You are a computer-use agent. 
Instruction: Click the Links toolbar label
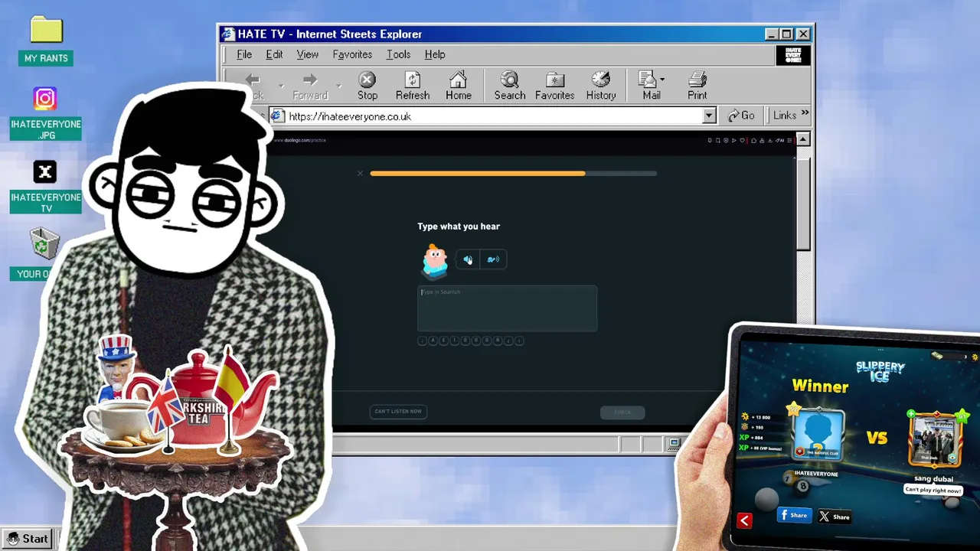pos(785,116)
